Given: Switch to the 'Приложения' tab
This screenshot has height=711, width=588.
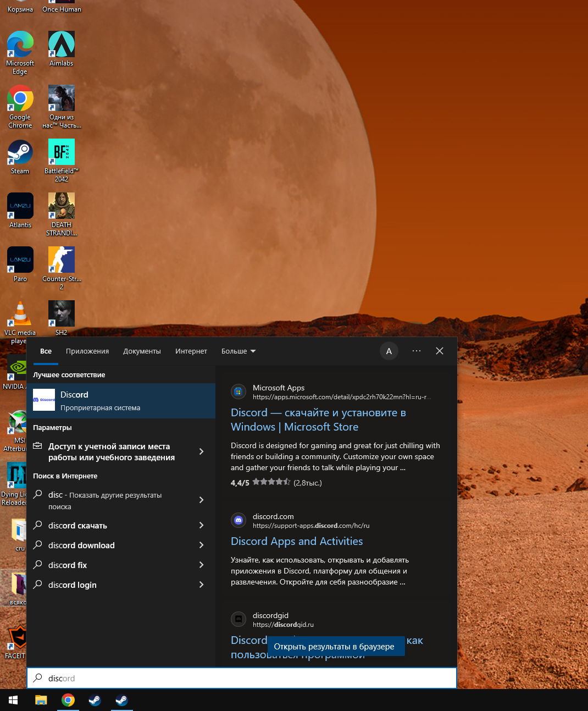Looking at the screenshot, I should click(87, 351).
